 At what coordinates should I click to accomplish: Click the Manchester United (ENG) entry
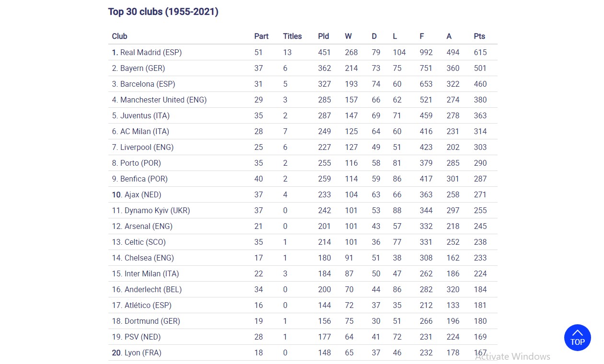point(163,100)
